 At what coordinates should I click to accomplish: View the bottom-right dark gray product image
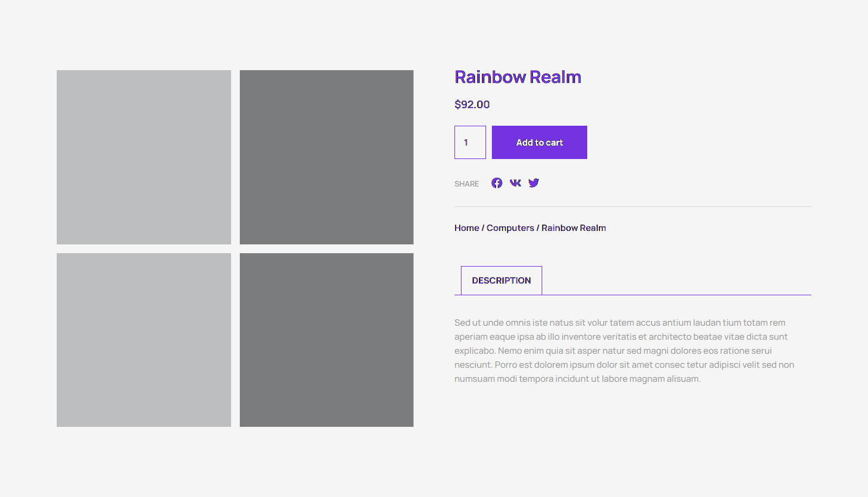326,340
